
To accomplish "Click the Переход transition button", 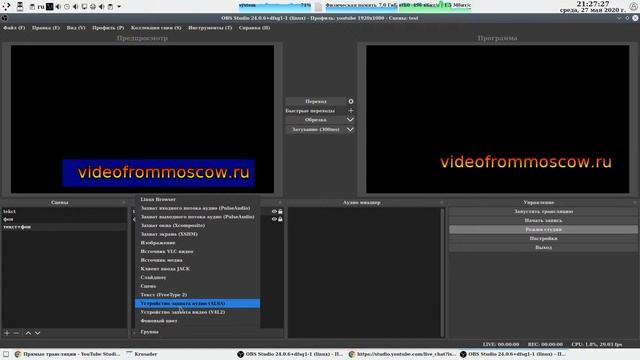I will (x=316, y=101).
